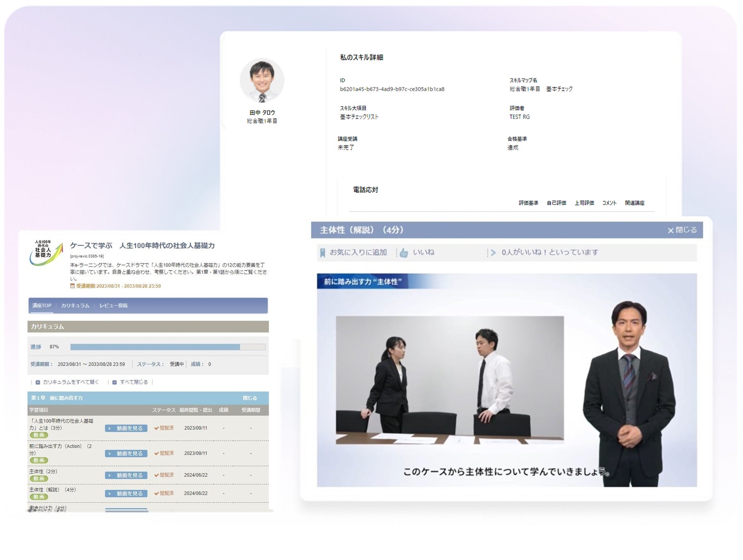Image resolution: width=743 pixels, height=560 pixels.
Task: Click the 田中 タロウ profile photo
Action: point(262,80)
